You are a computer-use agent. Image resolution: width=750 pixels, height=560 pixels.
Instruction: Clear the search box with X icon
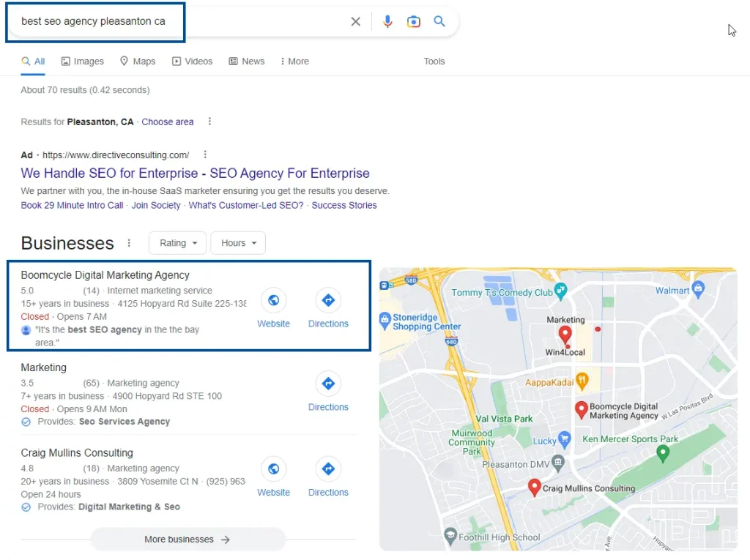(x=355, y=22)
